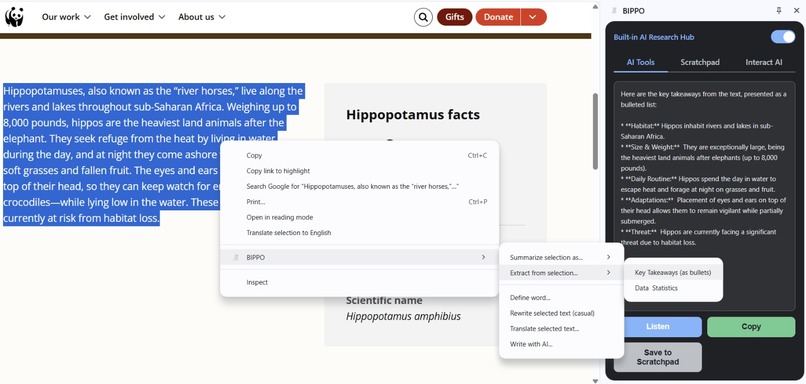Choose Translate selection to English
The width and height of the screenshot is (806, 384).
(360, 232)
